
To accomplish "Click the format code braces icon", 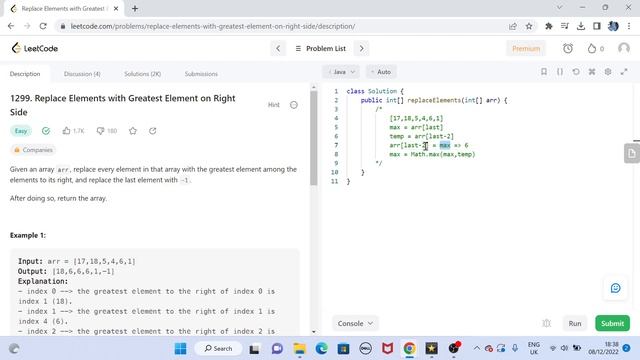I will pos(560,72).
